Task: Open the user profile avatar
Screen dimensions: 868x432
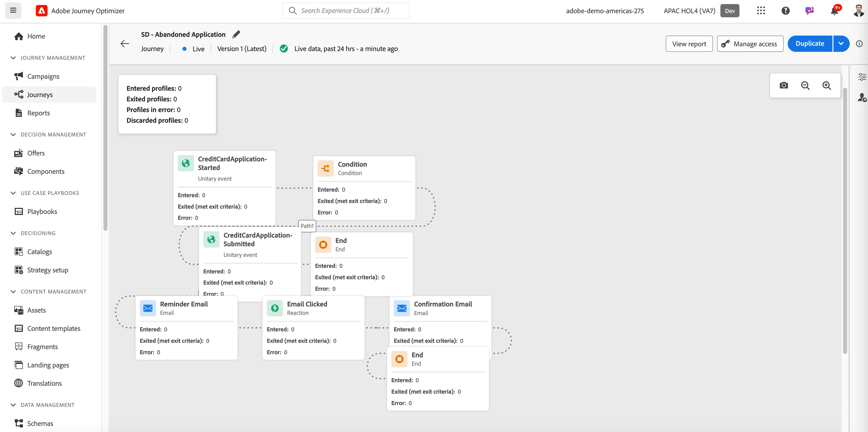Action: coord(859,11)
